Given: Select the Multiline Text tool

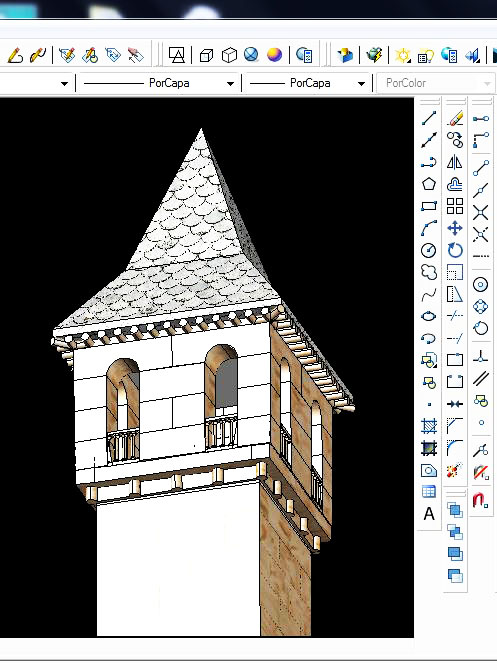Looking at the screenshot, I should 429,514.
